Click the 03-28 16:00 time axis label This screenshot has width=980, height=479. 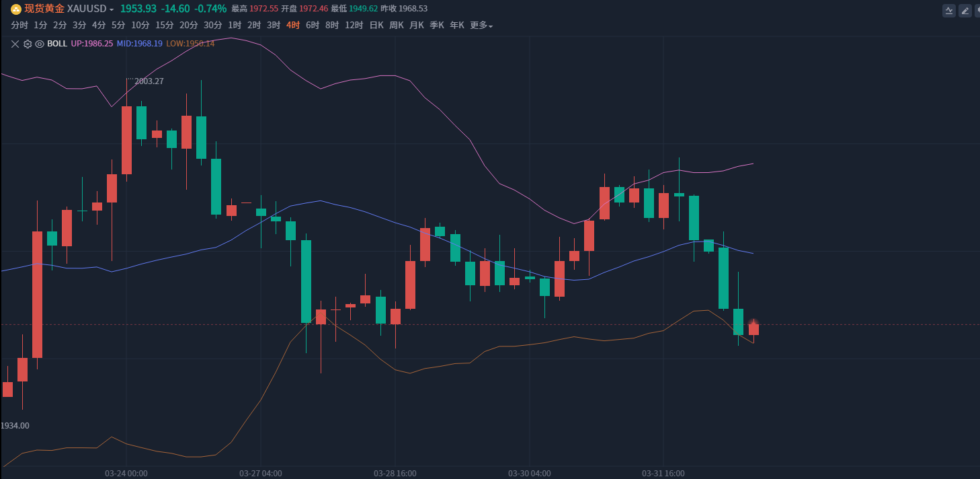point(395,474)
